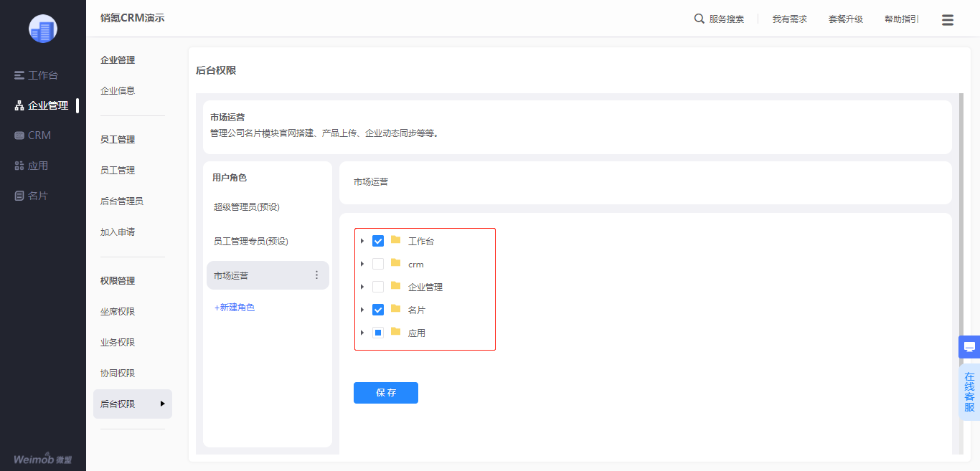Click the blue monitor icon above 在线客服
Viewport: 980px width, 471px height.
[x=969, y=347]
